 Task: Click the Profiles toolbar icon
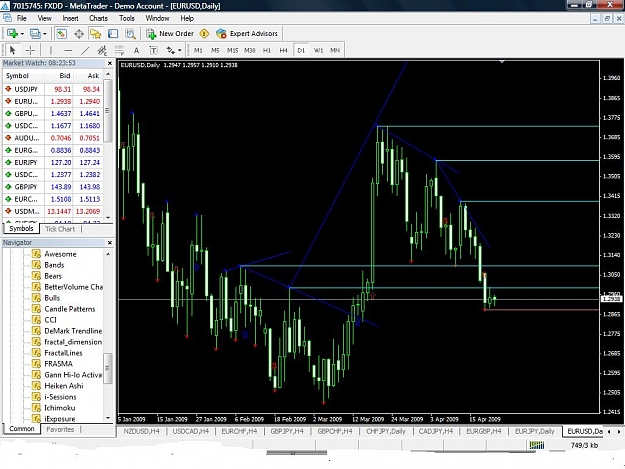tap(35, 34)
